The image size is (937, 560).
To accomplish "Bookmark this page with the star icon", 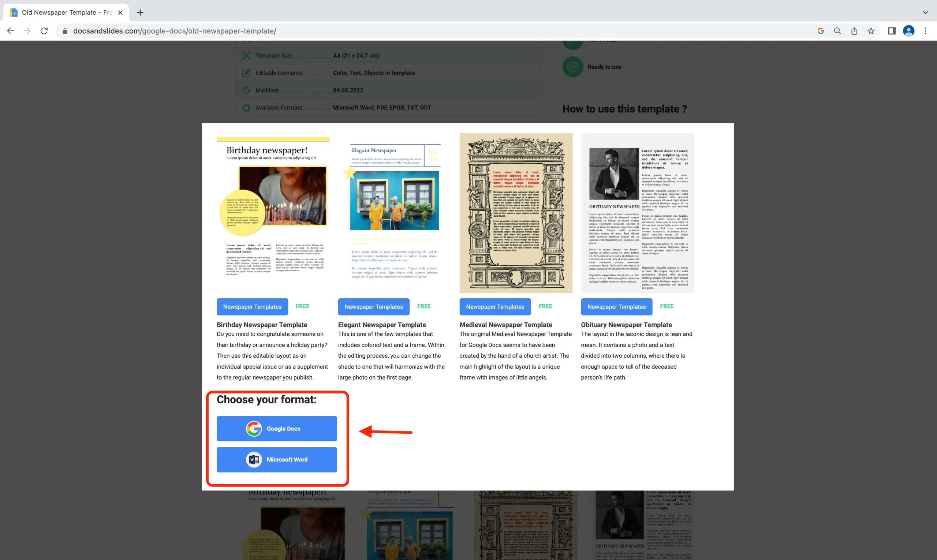I will [x=871, y=31].
